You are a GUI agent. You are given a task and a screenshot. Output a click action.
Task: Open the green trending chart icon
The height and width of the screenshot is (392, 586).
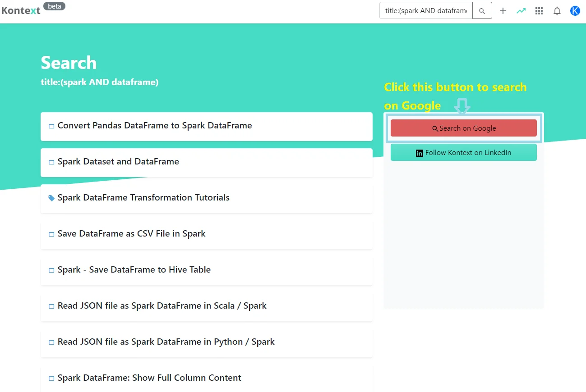(x=521, y=11)
